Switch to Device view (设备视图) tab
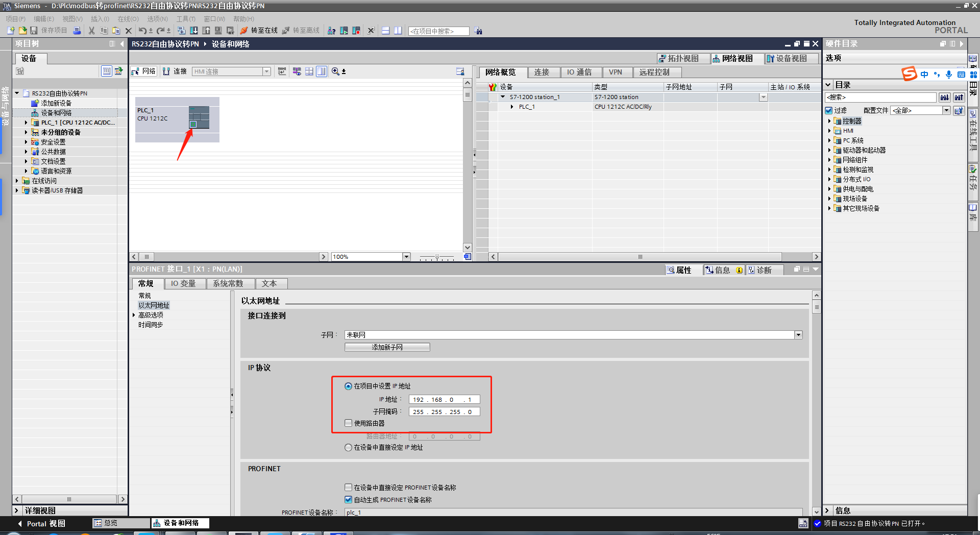The image size is (980, 535). tap(791, 59)
